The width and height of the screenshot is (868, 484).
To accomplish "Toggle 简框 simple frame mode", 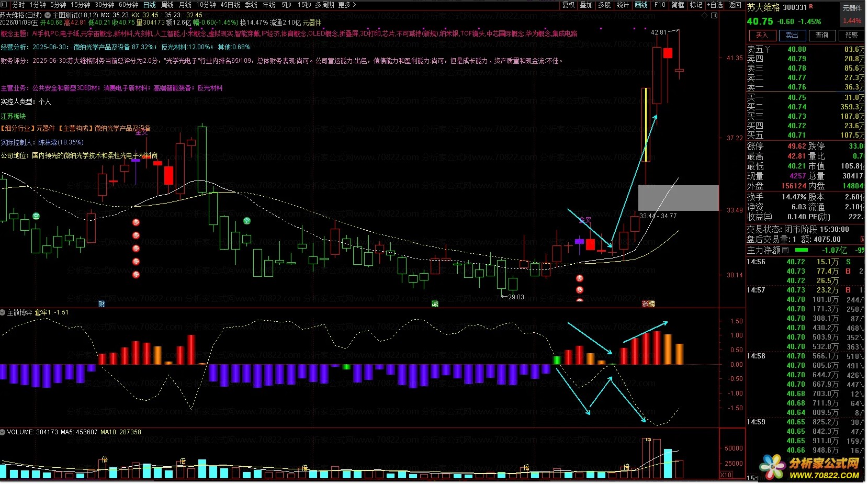I will tap(678, 5).
